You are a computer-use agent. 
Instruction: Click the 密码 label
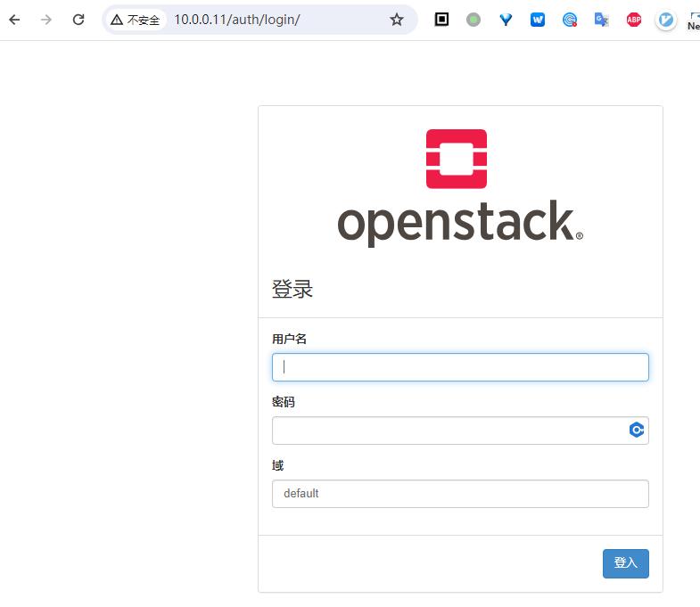click(x=283, y=402)
